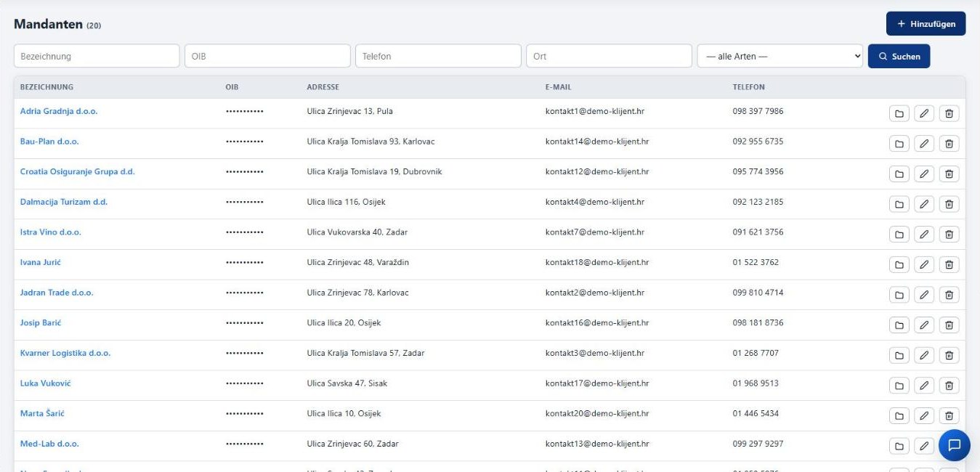Edit Josip Barić with pencil icon
Image resolution: width=980 pixels, height=472 pixels.
[924, 325]
